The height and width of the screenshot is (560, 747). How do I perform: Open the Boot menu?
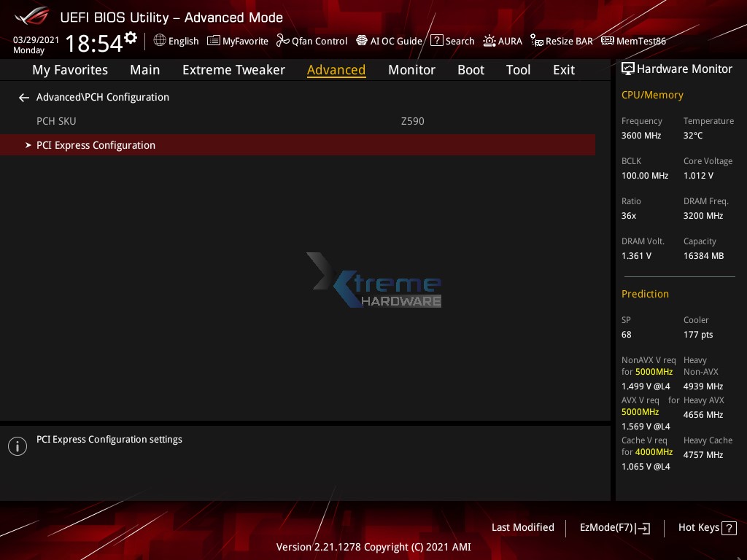pyautogui.click(x=471, y=69)
